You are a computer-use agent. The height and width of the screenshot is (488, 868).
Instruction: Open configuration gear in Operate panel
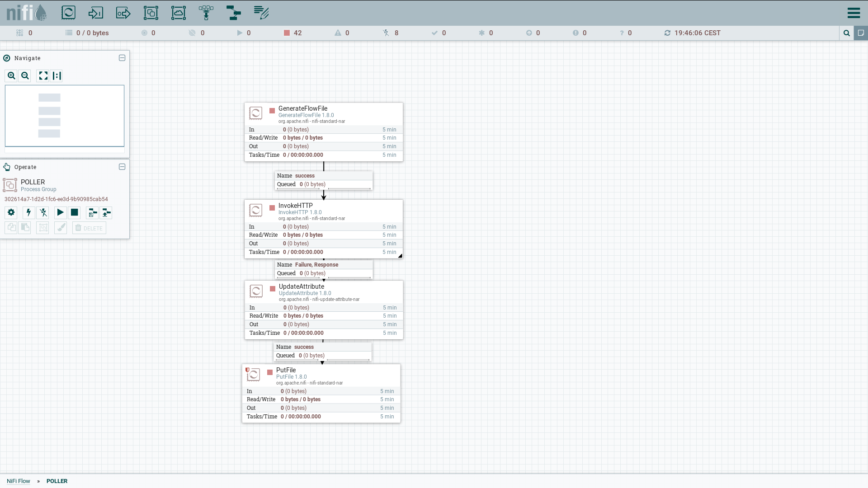point(11,212)
